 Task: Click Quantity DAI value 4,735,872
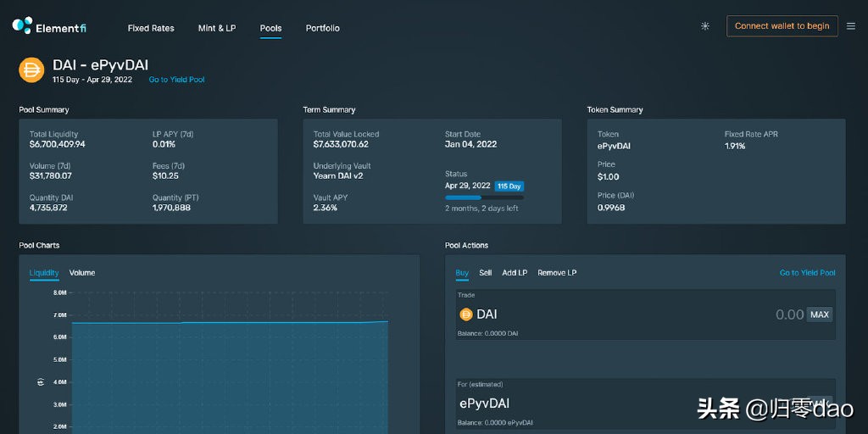(48, 209)
